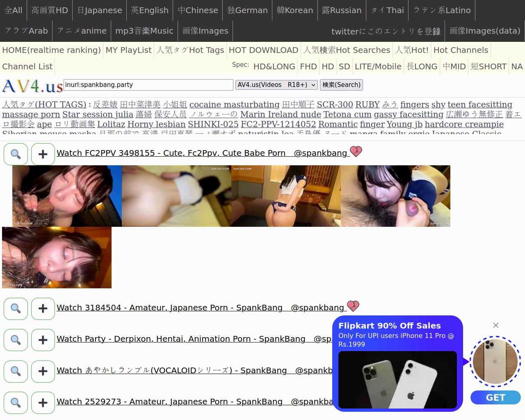Filter by HD&LONG spec
The width and height of the screenshot is (525, 420).
274,66
